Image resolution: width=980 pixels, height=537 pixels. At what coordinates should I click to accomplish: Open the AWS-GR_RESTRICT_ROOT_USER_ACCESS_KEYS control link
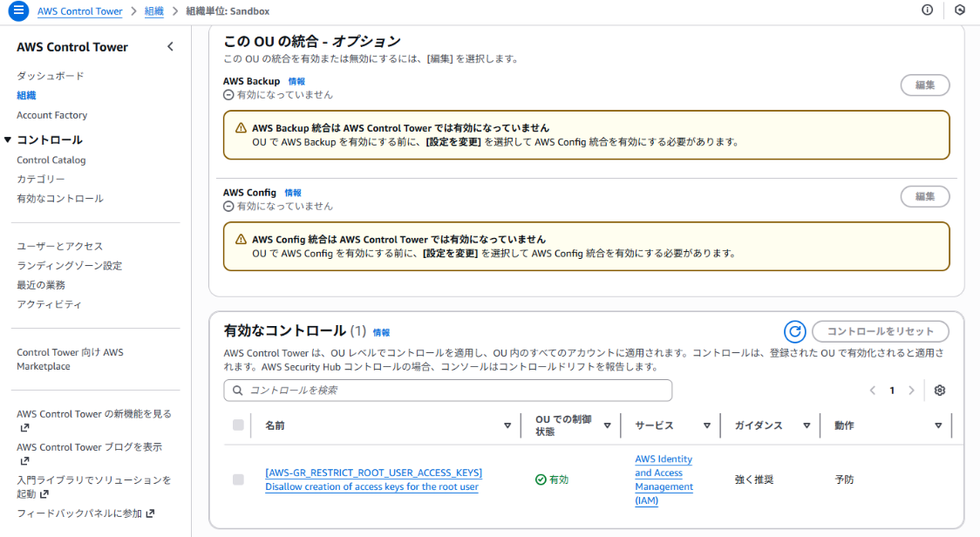[373, 473]
